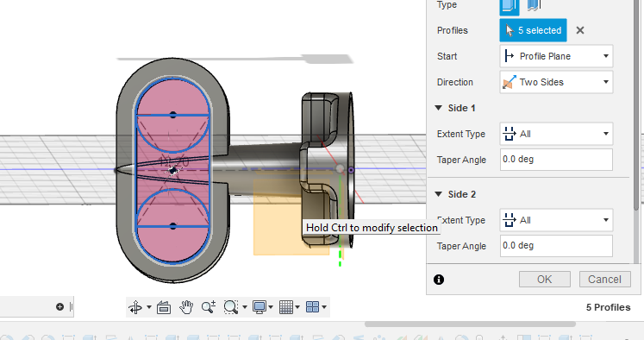Open the Viewports dropdown arrow
The image size is (644, 340).
(x=324, y=307)
